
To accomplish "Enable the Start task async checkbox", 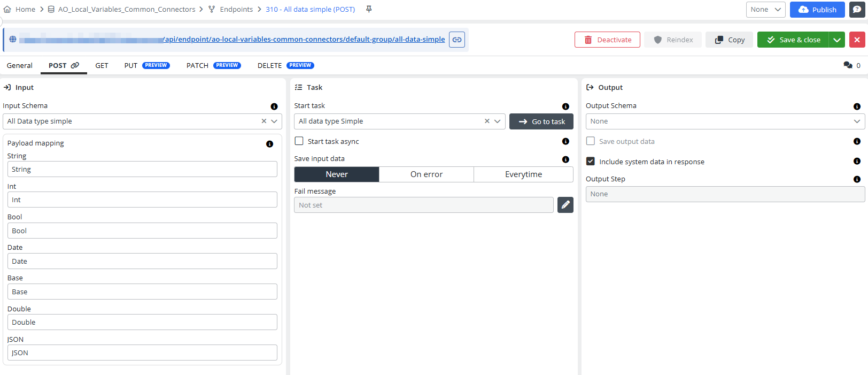I will (299, 141).
